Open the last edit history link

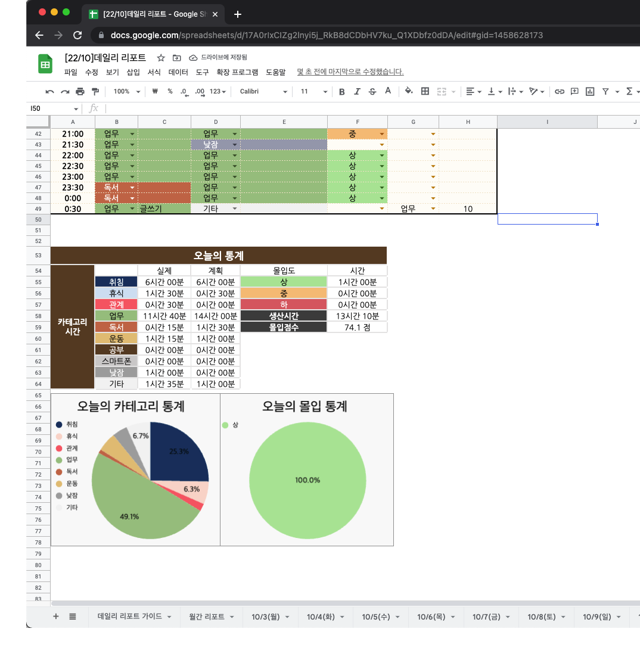(350, 72)
